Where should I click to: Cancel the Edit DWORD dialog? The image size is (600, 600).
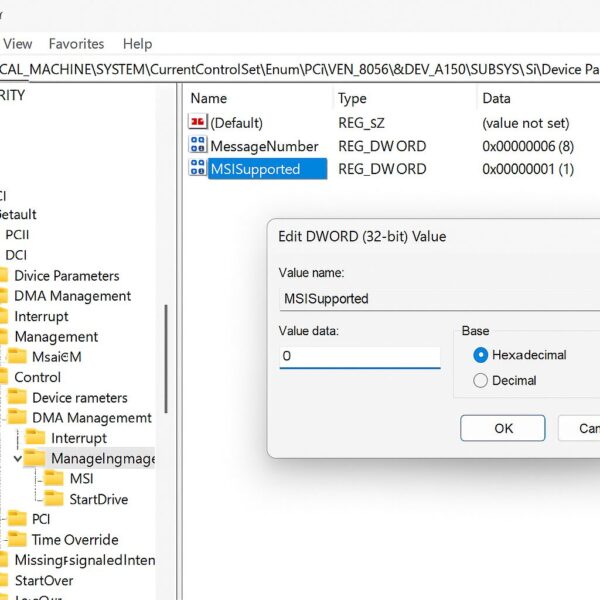(x=579, y=428)
